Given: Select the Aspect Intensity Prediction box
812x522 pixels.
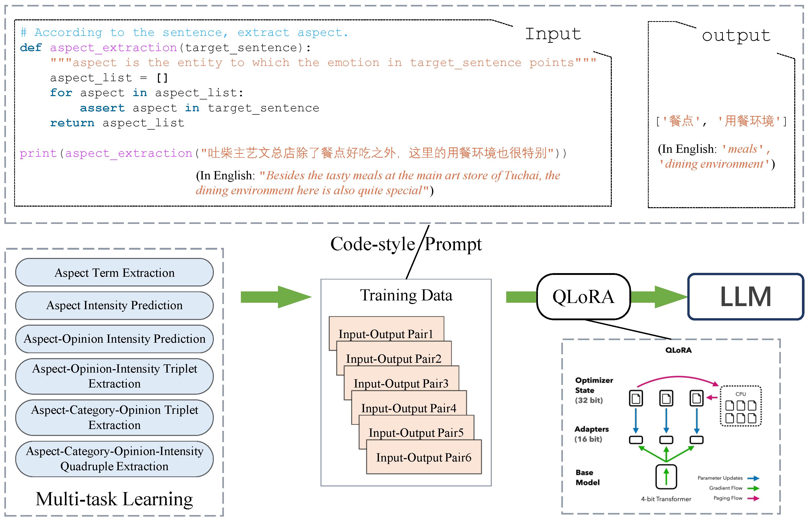Looking at the screenshot, I should tap(115, 305).
